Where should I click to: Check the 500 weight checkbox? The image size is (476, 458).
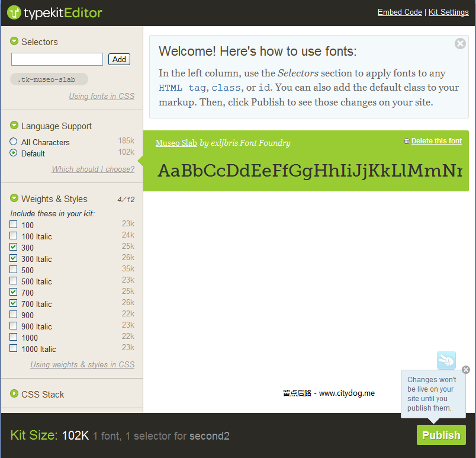[14, 270]
